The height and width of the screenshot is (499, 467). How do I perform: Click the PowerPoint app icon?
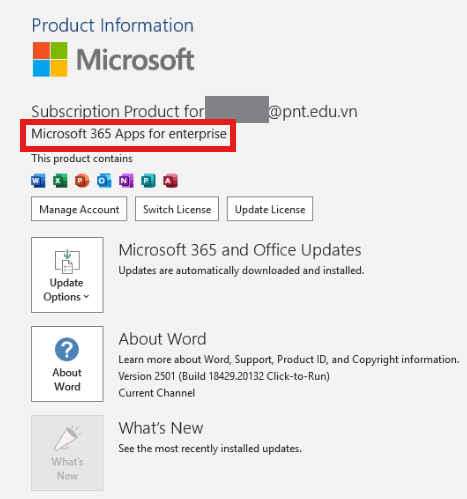(82, 181)
